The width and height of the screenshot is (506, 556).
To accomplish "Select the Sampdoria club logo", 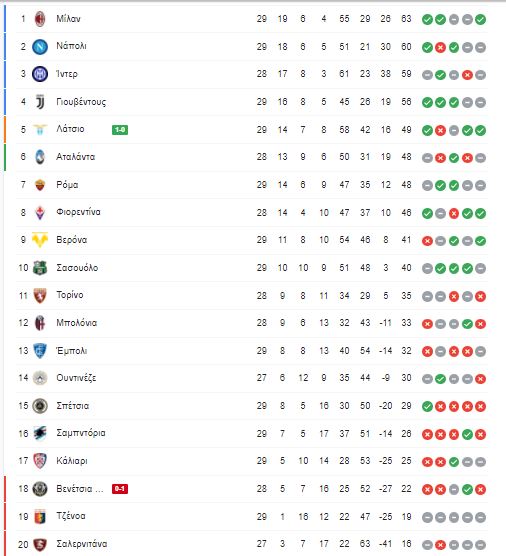I will (40, 433).
